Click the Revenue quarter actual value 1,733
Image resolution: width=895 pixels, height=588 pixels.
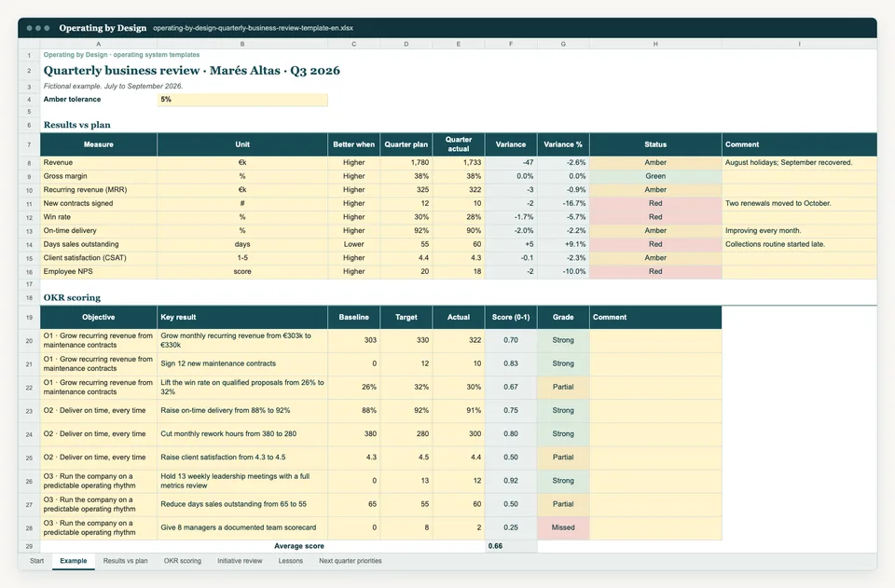coord(459,162)
